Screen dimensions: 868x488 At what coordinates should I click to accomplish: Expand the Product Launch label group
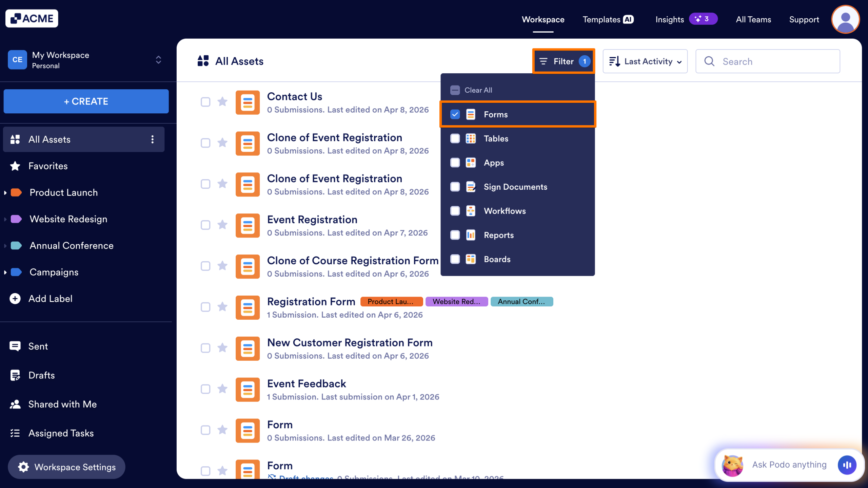pos(5,192)
